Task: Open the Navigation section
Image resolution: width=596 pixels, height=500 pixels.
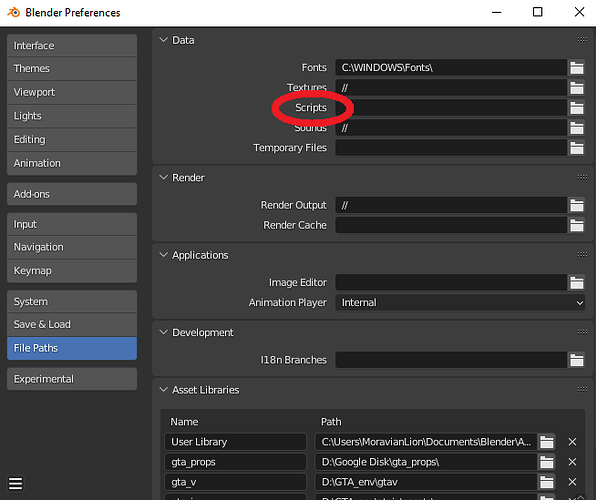Action: [x=72, y=248]
